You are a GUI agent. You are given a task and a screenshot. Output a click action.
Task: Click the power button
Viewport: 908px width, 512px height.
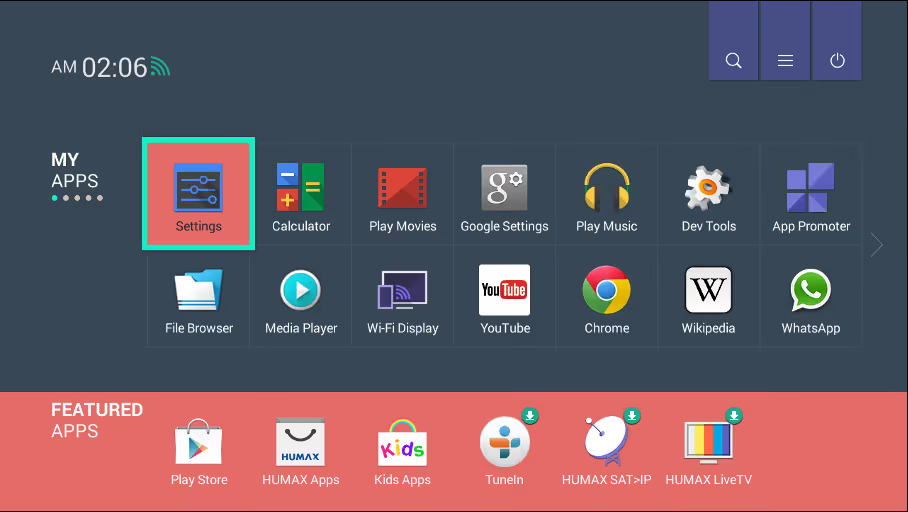click(837, 41)
